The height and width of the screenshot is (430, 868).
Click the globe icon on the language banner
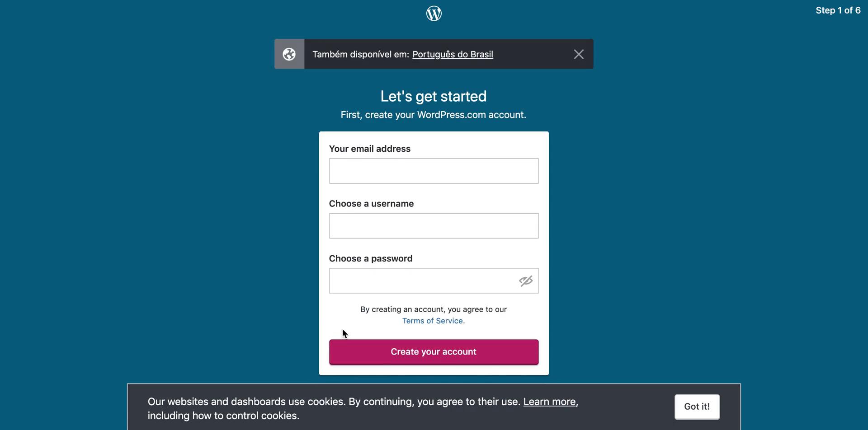(289, 54)
